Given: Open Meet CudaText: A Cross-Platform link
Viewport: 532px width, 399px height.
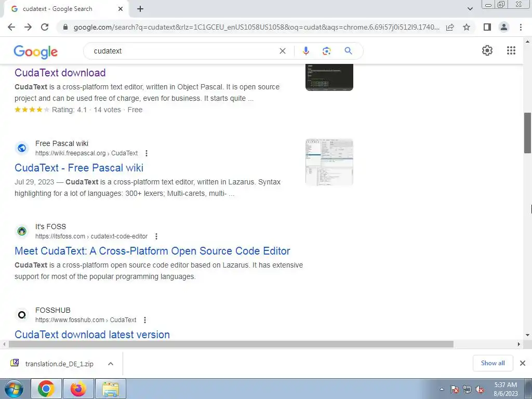Looking at the screenshot, I should [x=152, y=251].
